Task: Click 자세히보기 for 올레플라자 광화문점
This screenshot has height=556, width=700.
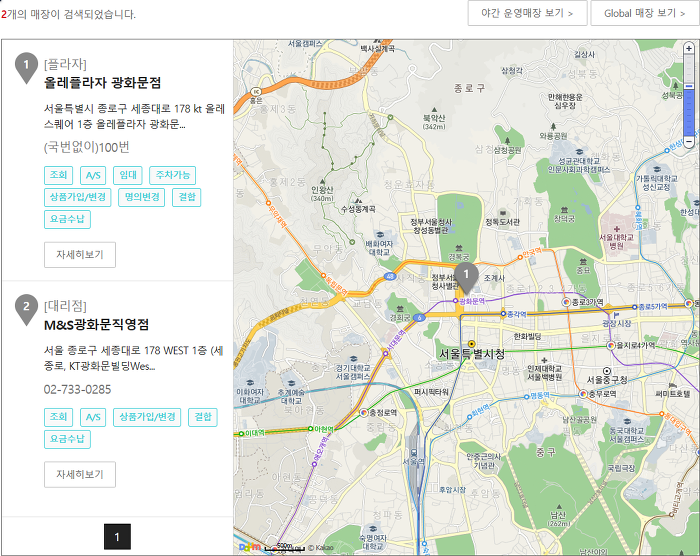Action: pos(80,255)
